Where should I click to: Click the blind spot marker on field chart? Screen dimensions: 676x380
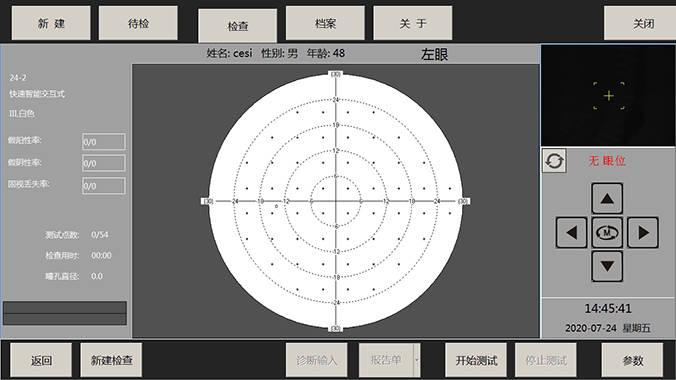[x=276, y=206]
